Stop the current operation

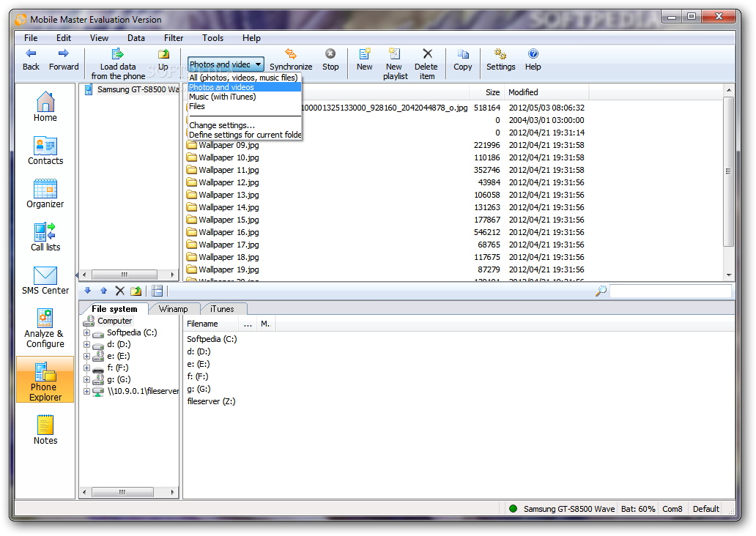click(330, 59)
